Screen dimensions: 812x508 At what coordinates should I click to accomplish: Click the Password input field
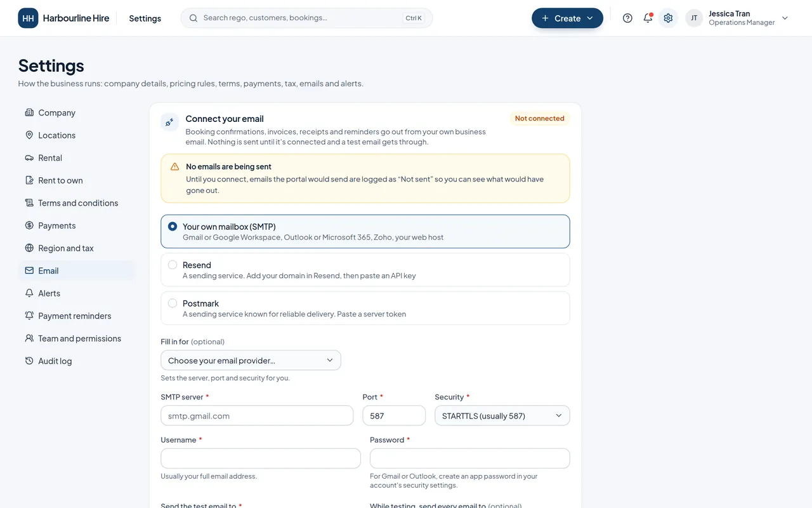tap(469, 458)
